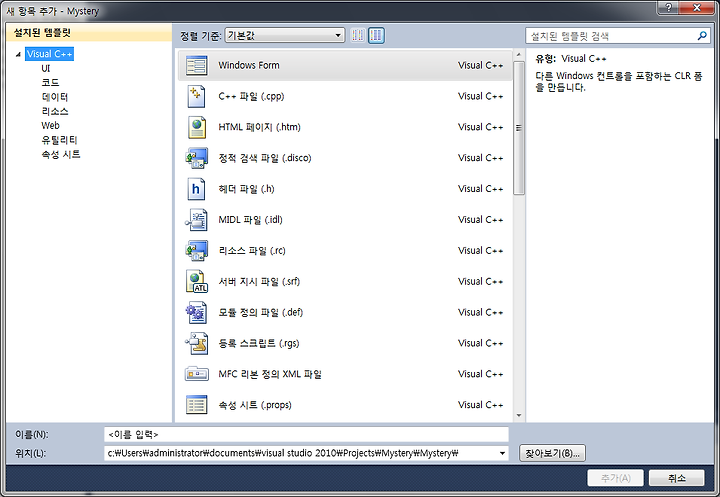Select the Web category
The image size is (720, 497).
(x=50, y=125)
